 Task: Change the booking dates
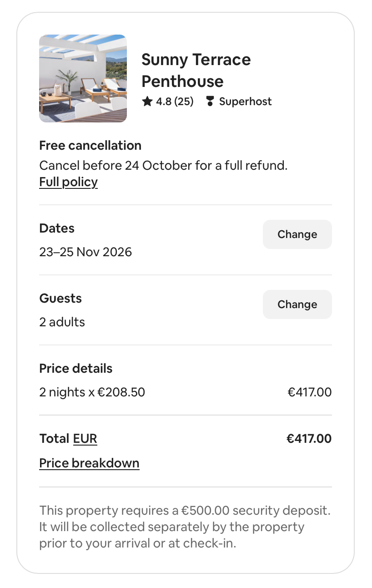coord(297,234)
